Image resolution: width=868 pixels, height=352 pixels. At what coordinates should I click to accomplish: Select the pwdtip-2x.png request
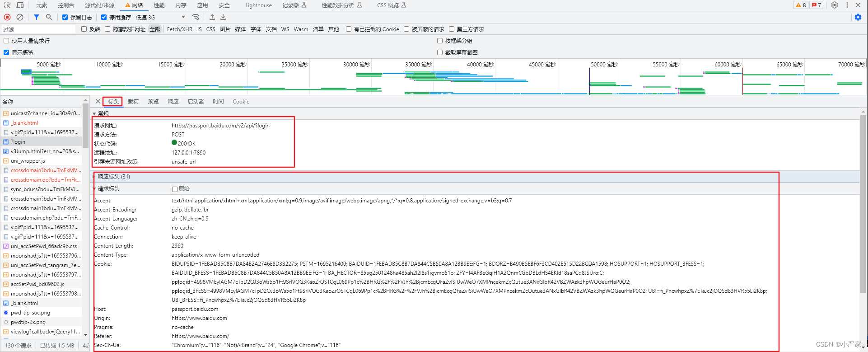[x=41, y=322]
